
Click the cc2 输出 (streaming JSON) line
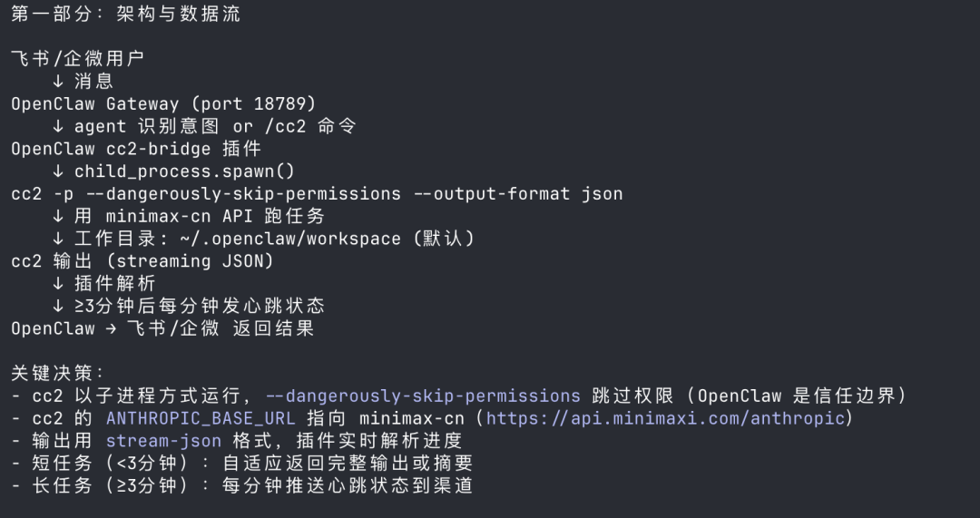coord(142,261)
